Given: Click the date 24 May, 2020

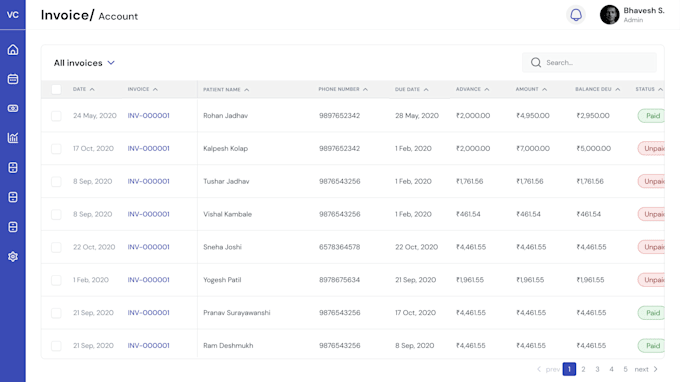Looking at the screenshot, I should 95,116.
